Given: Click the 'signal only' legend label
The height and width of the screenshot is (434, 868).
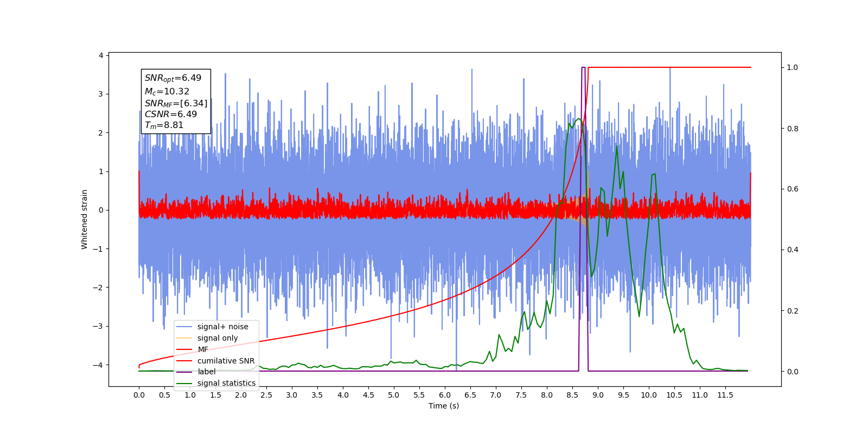Looking at the screenshot, I should [x=218, y=338].
